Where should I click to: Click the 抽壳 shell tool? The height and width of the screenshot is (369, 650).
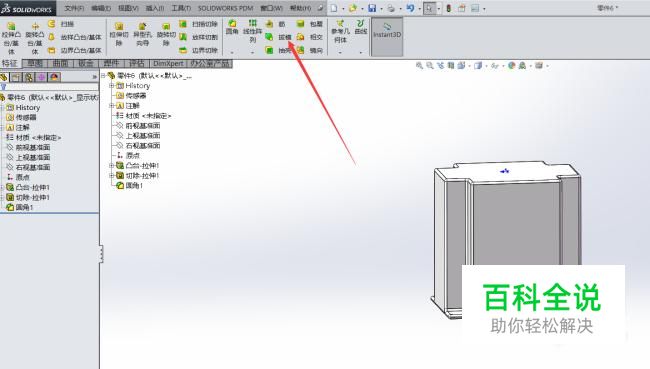click(x=279, y=51)
